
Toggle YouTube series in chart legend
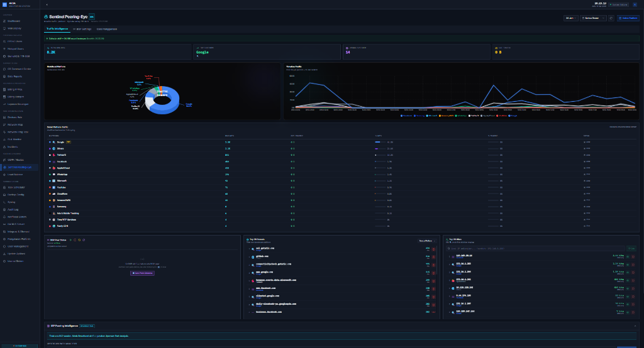pos(501,116)
